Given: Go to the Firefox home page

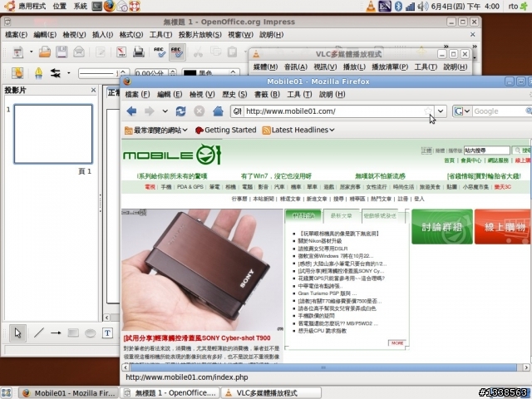Looking at the screenshot, I should click(x=218, y=111).
